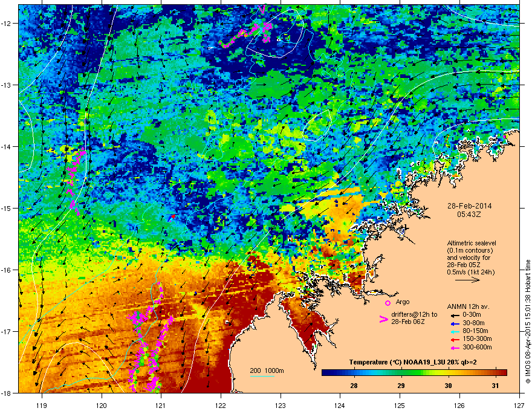Click the '200 1000m' isobath label
Screen dimensions: 532x411
coord(267,371)
